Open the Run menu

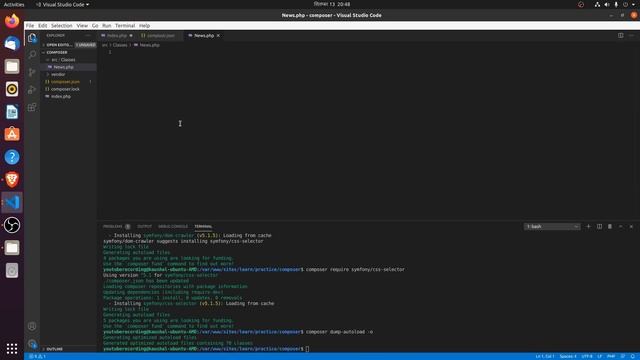point(107,25)
